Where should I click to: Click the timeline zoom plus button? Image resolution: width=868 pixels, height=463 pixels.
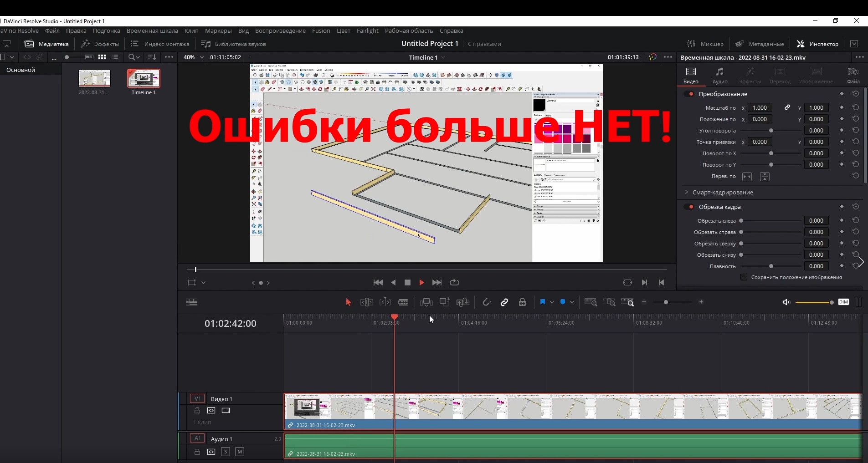701,302
